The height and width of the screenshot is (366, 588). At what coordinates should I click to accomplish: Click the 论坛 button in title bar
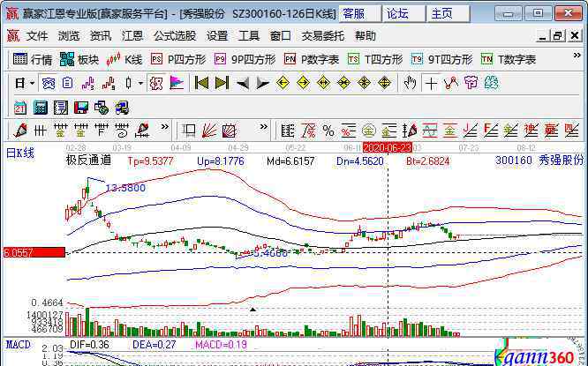click(x=403, y=14)
